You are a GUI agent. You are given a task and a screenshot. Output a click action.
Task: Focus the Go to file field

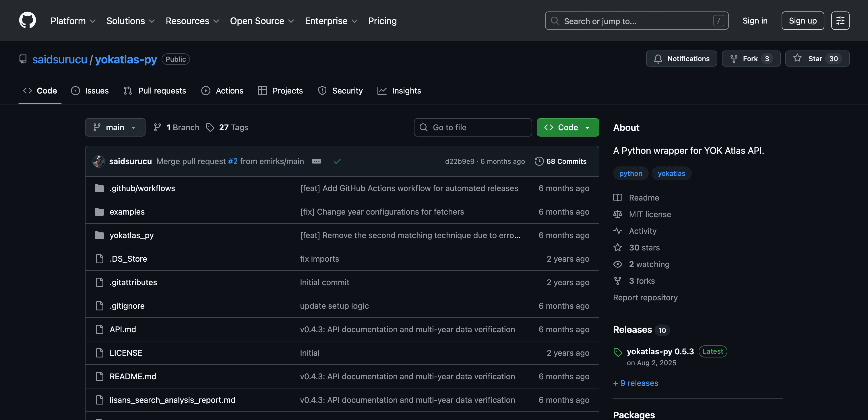(473, 127)
